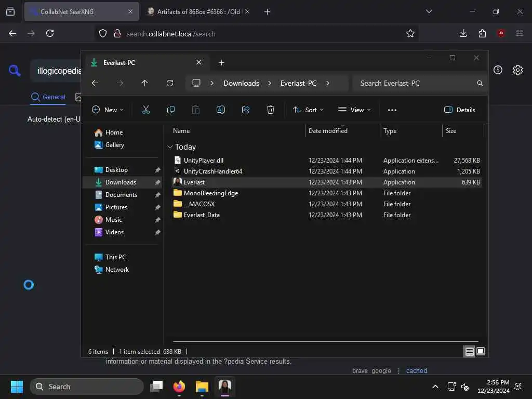This screenshot has height=399, width=532.
Task: Click the horizontal scrollbar in file list
Action: click(x=326, y=341)
